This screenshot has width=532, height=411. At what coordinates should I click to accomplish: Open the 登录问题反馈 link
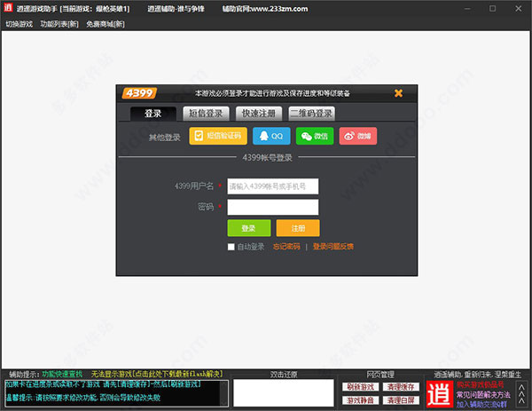(333, 247)
